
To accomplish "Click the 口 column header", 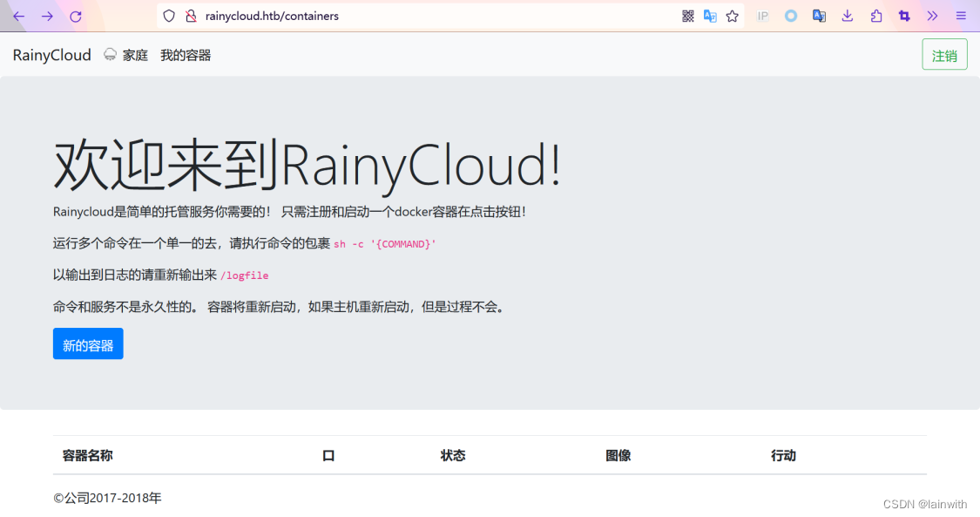I will 328,456.
